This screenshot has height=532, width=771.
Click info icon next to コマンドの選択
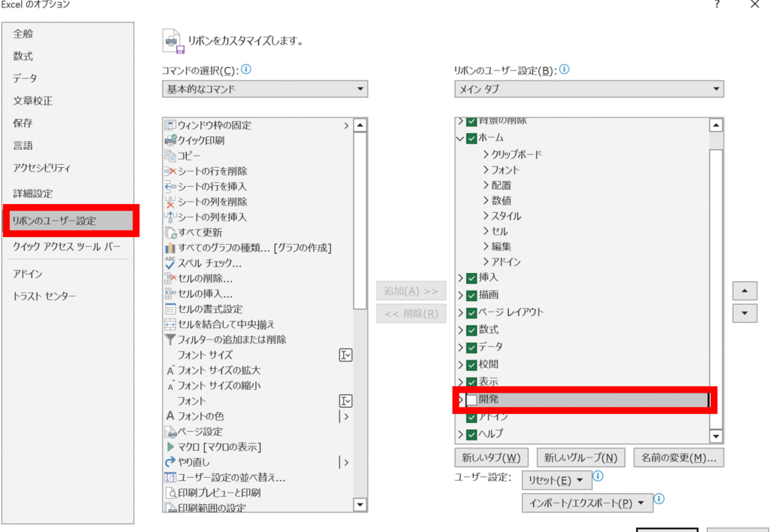[246, 69]
